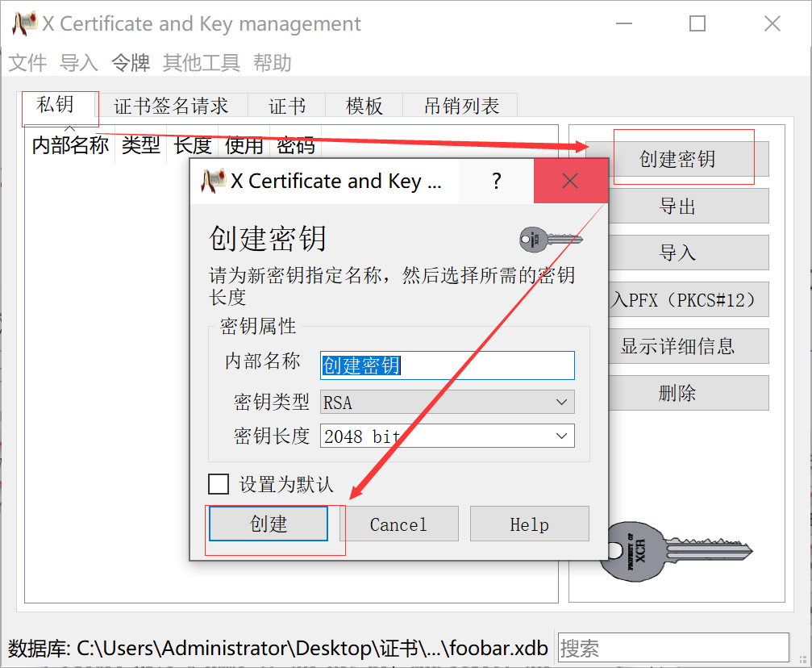Screen dimensions: 812x668
Task: Click the small key icon in the dialog header
Action: [x=551, y=240]
